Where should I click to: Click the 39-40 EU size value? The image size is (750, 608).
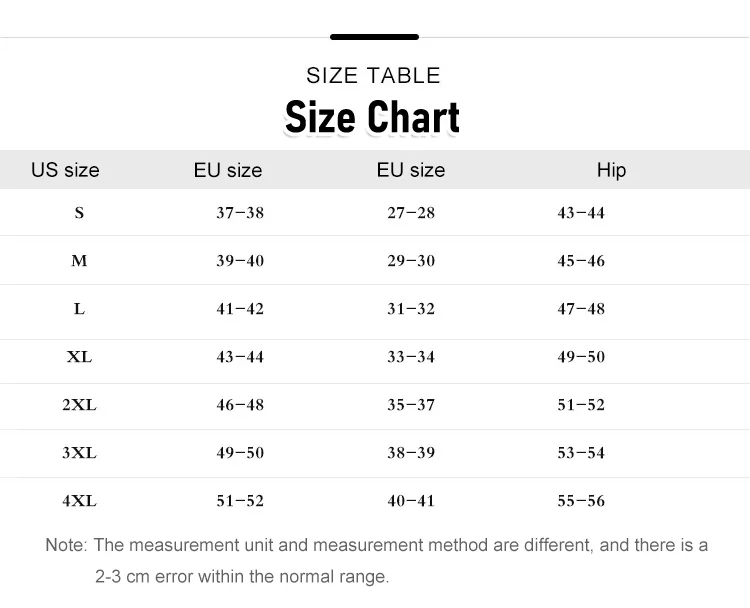pos(240,261)
